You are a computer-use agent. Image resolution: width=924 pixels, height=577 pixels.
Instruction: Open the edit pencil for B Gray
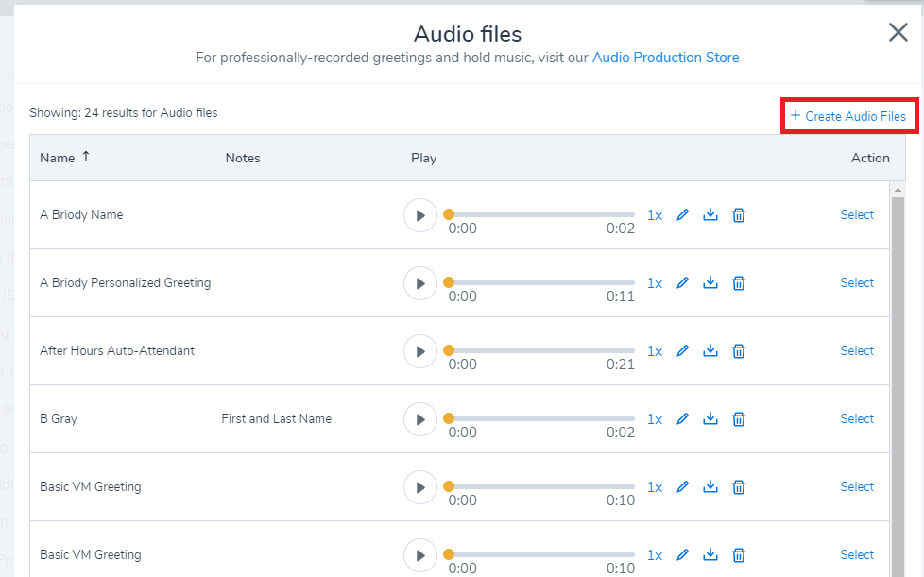click(683, 418)
